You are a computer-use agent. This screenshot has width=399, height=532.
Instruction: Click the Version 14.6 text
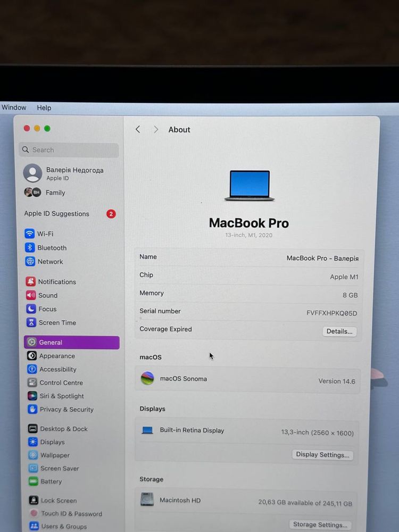[x=337, y=381]
